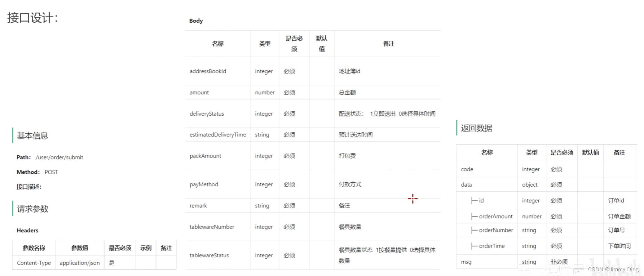This screenshot has width=644, height=276.
Task: Click the 返回数据 section heading
Action: [x=476, y=128]
